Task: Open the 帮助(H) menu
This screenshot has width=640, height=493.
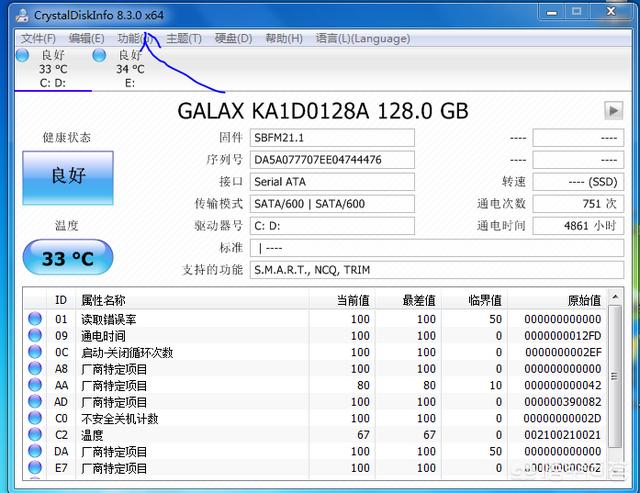Action: (284, 38)
